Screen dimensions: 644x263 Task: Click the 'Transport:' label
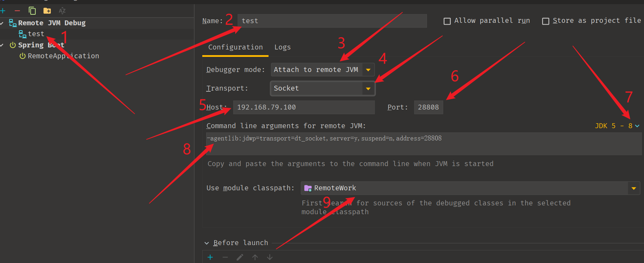227,88
